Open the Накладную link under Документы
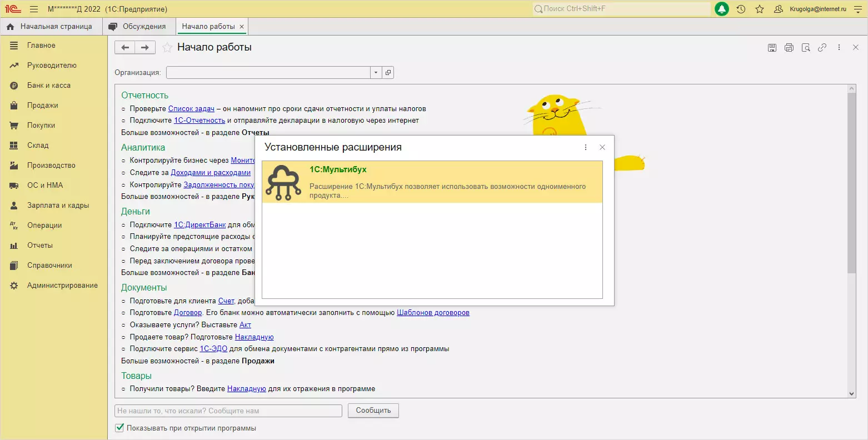 point(255,337)
